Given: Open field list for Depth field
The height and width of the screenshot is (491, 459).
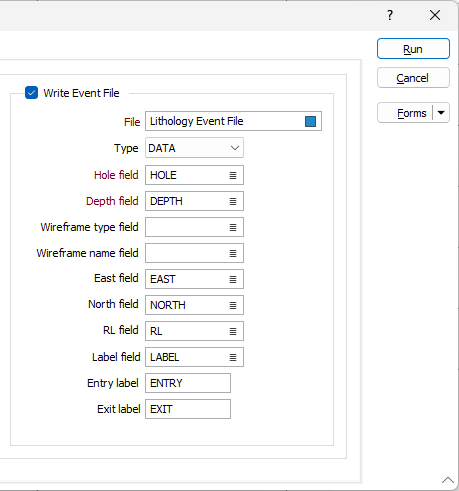Looking at the screenshot, I should pyautogui.click(x=233, y=201).
